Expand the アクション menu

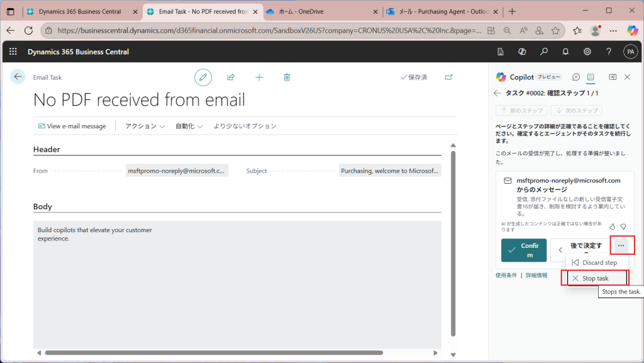[145, 126]
